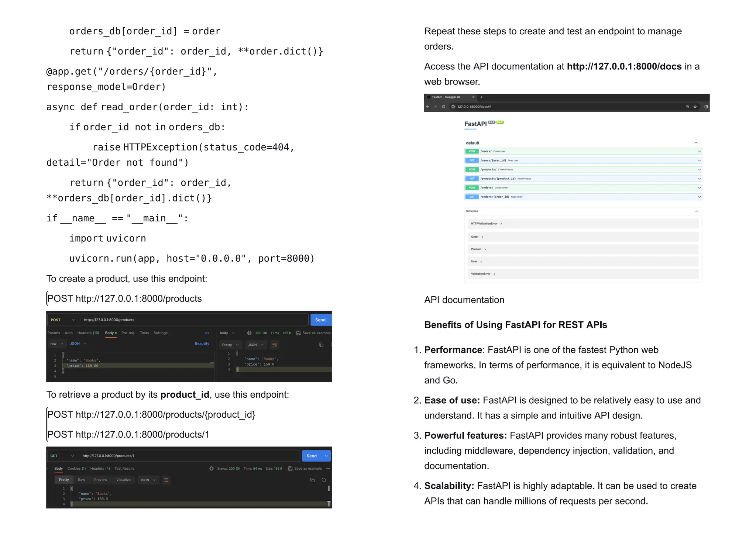
Task: Open the JSON format dropdown in GET response
Action: click(148, 480)
